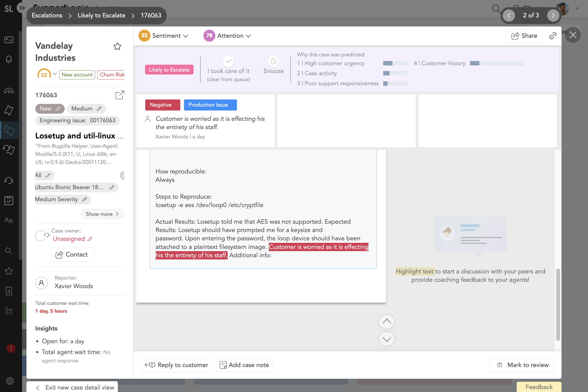Click the top search magnifier icon
Screen dimensions: 588x392
[x=496, y=9]
